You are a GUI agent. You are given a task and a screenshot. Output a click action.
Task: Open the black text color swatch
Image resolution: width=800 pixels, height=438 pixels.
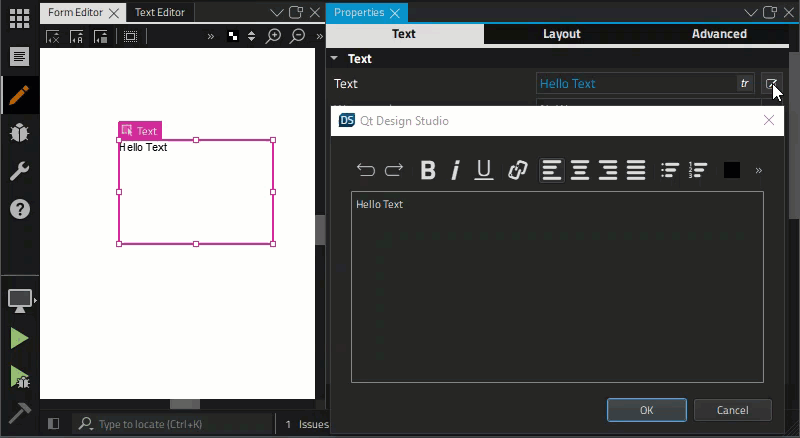(732, 170)
